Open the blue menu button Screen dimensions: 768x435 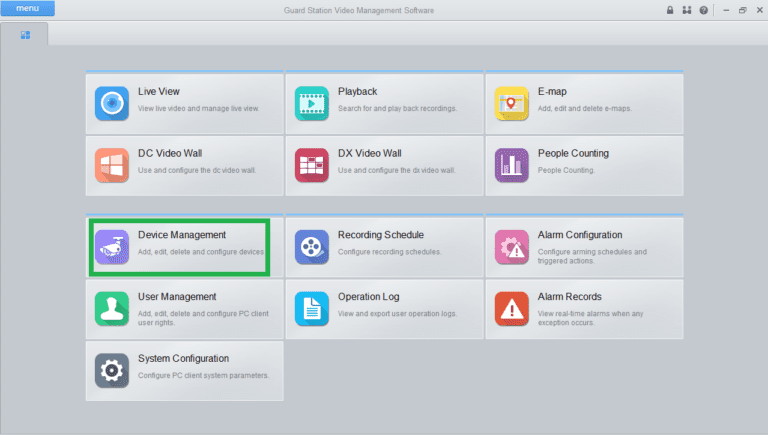pos(28,9)
